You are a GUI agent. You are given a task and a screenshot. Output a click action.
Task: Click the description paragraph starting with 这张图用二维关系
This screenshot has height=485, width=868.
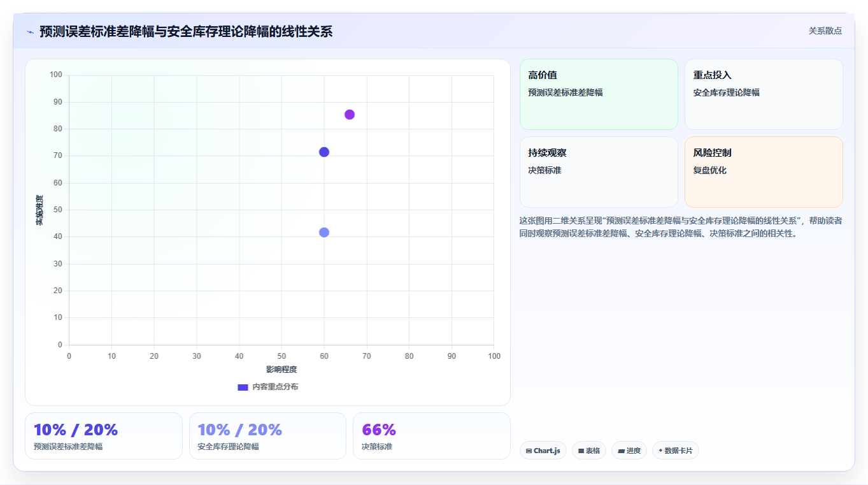click(x=681, y=227)
